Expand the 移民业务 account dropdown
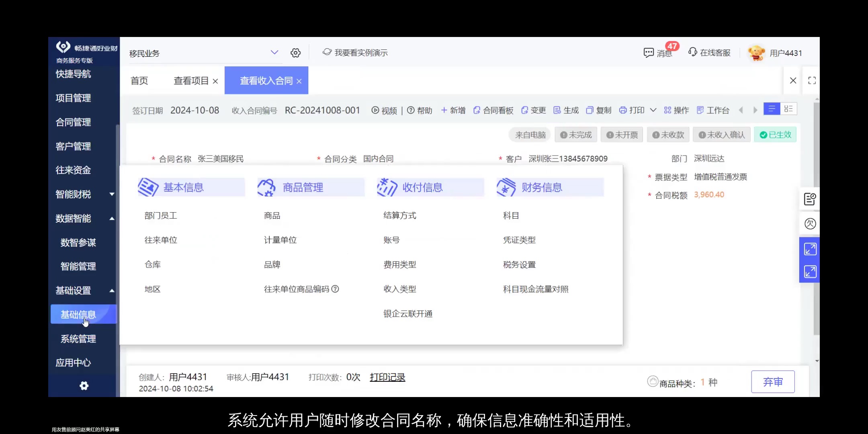Screen dimensions: 868x434 [x=275, y=52]
